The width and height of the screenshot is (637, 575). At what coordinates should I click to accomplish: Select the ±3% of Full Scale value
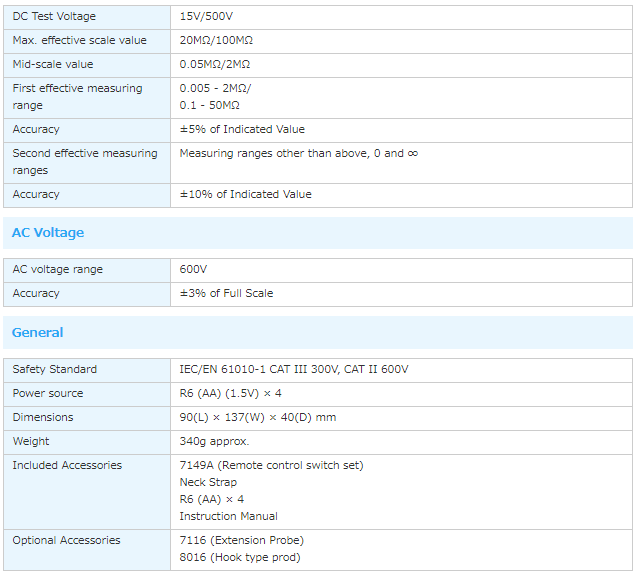(226, 294)
